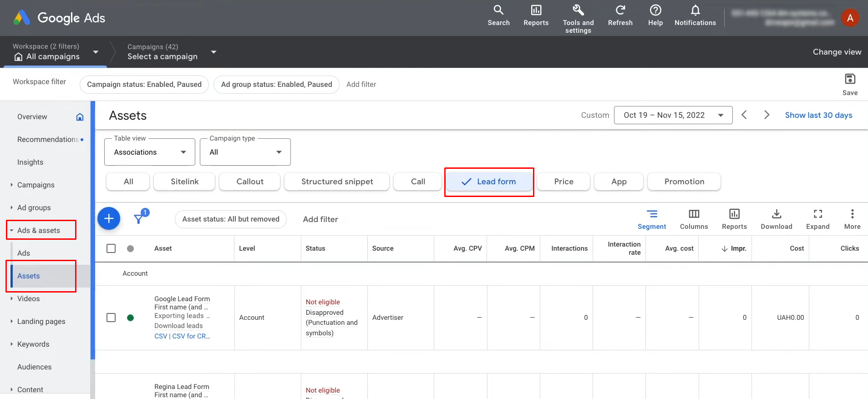
Task: Click the CSV for CR… link
Action: tap(191, 336)
